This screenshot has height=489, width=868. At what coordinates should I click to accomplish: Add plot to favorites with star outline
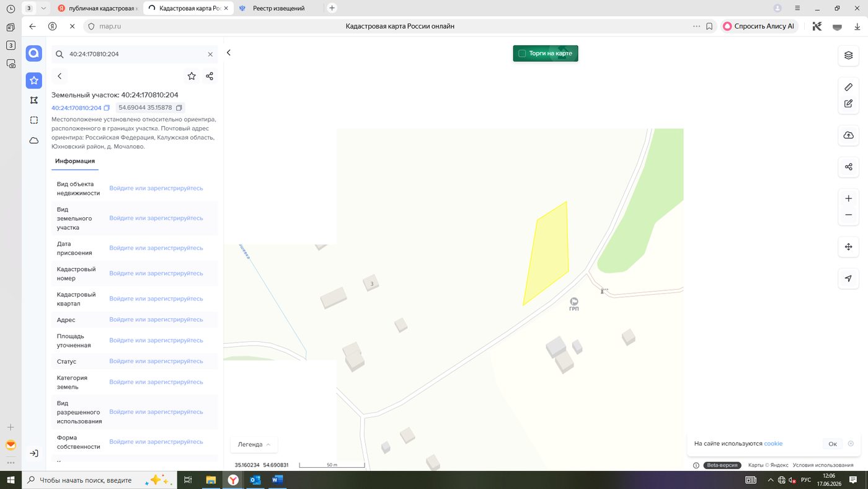pyautogui.click(x=192, y=76)
